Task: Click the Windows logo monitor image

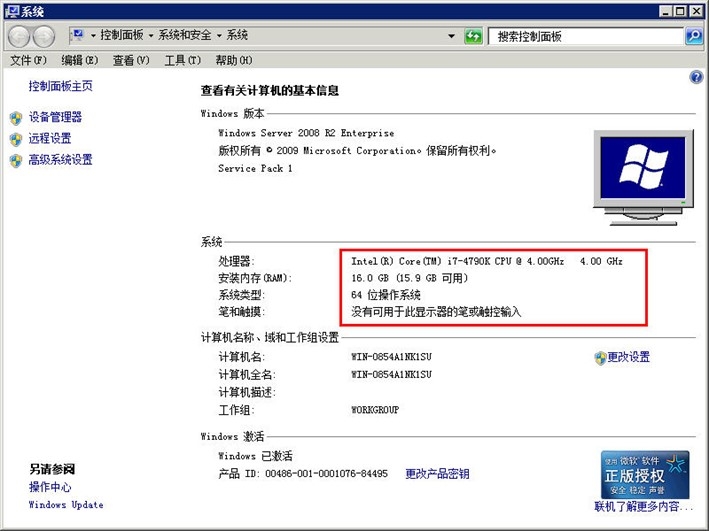Action: 643,178
